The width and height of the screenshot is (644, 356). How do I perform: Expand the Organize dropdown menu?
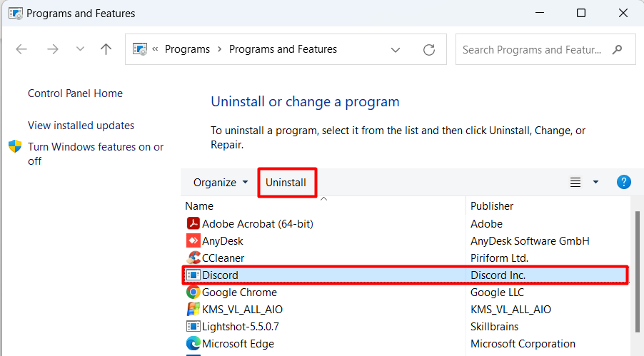click(221, 183)
